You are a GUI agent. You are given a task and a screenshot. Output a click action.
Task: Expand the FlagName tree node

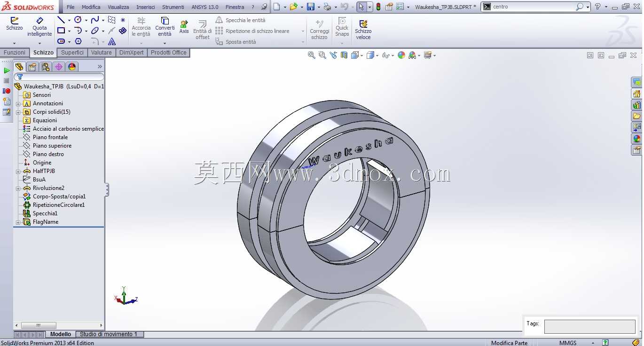pyautogui.click(x=18, y=222)
